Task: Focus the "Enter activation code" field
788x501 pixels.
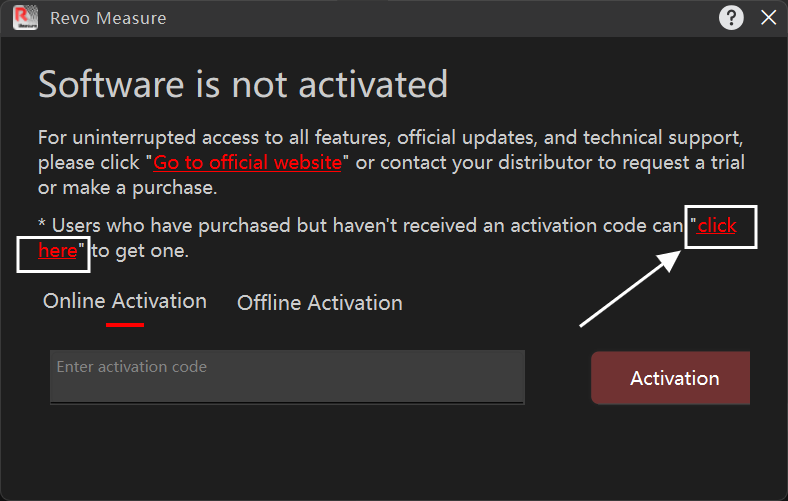Action: coord(287,376)
